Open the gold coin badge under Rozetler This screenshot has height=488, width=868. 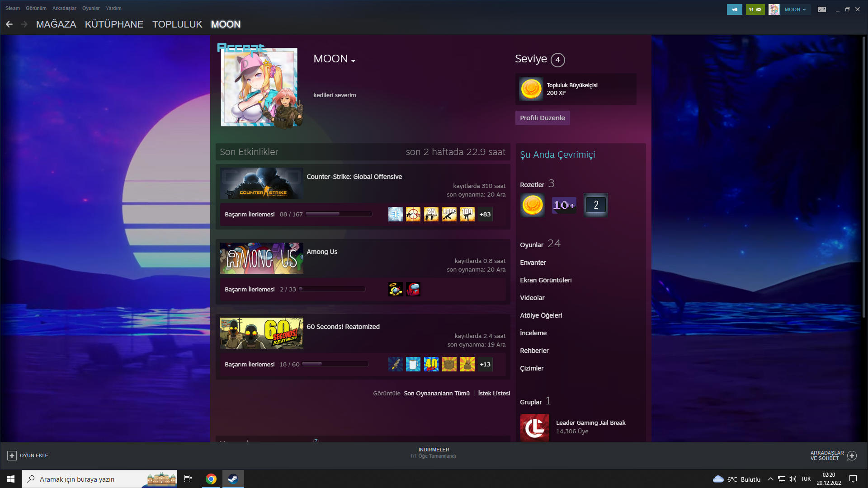coord(532,205)
